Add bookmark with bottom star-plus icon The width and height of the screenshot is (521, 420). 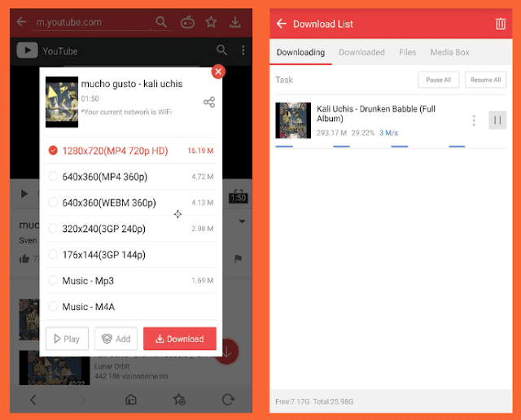tap(179, 400)
